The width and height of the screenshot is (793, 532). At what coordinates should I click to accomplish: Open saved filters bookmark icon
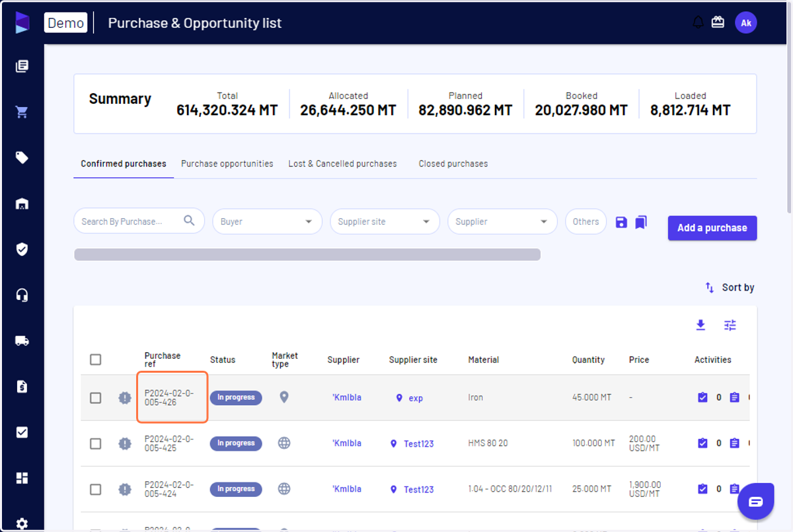click(x=641, y=222)
